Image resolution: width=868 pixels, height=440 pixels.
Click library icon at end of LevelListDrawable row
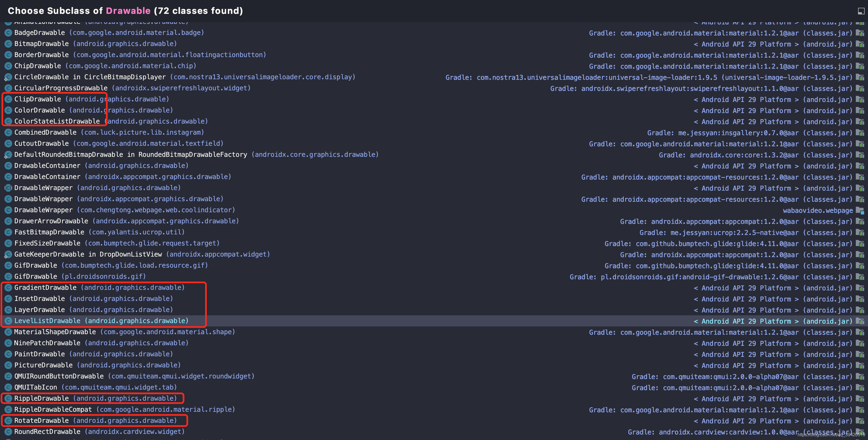(x=860, y=321)
